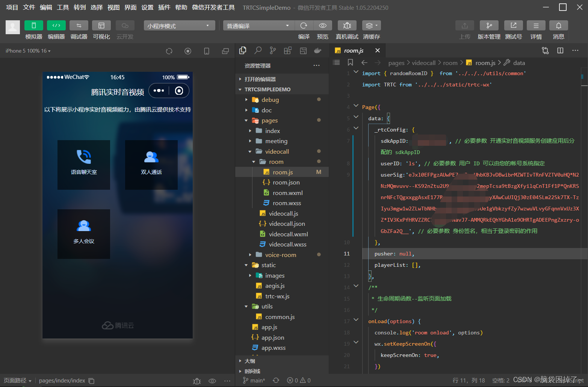Toggle the editor panel button
The width and height of the screenshot is (588, 387).
tap(56, 25)
